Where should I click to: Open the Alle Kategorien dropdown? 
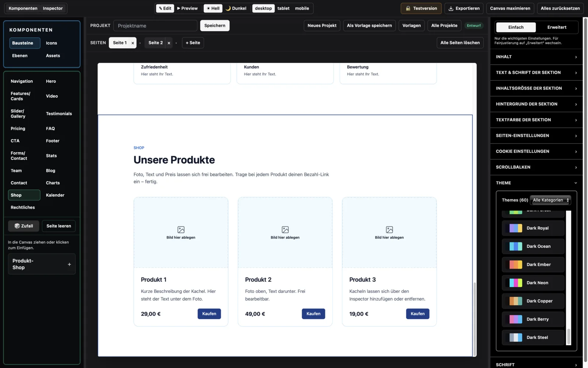click(x=551, y=200)
